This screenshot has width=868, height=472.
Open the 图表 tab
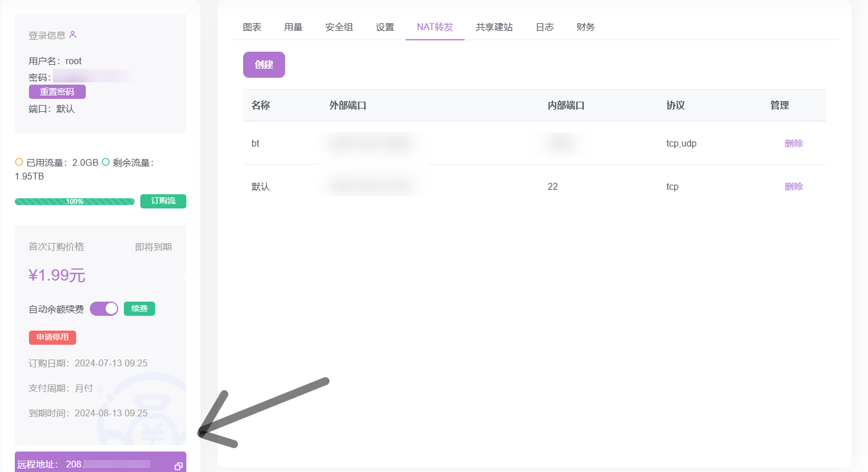[x=252, y=27]
